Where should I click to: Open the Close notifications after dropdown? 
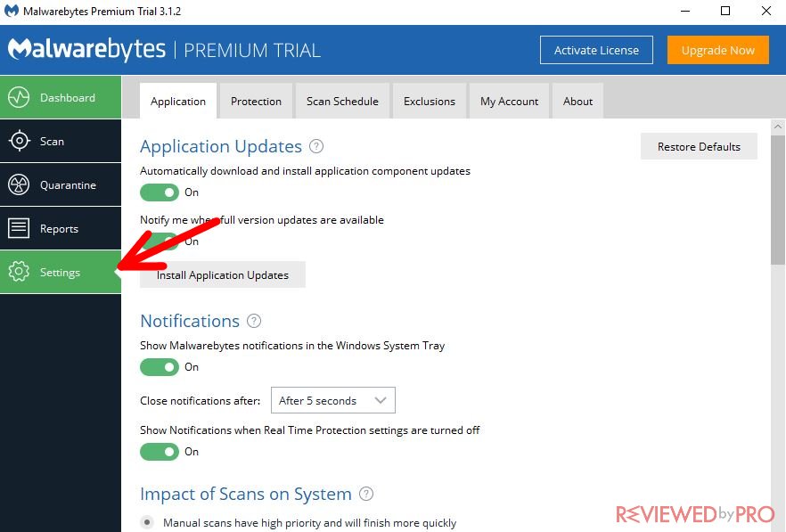[333, 400]
